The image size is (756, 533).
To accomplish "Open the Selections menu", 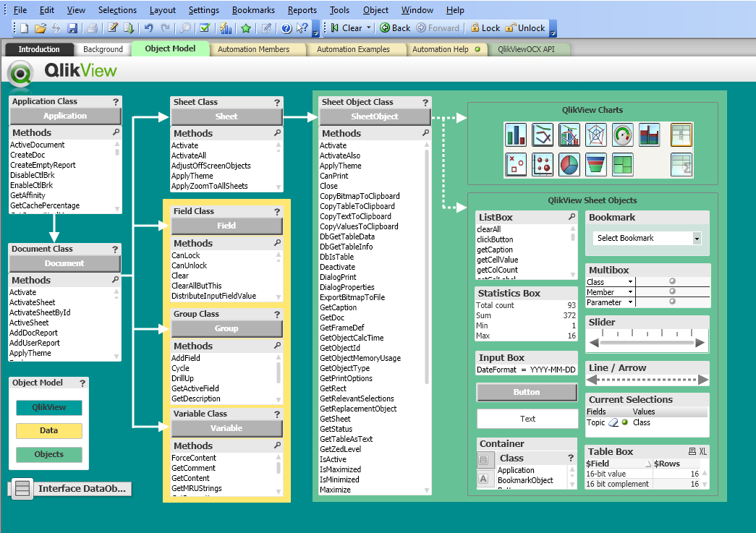I will pos(117,10).
